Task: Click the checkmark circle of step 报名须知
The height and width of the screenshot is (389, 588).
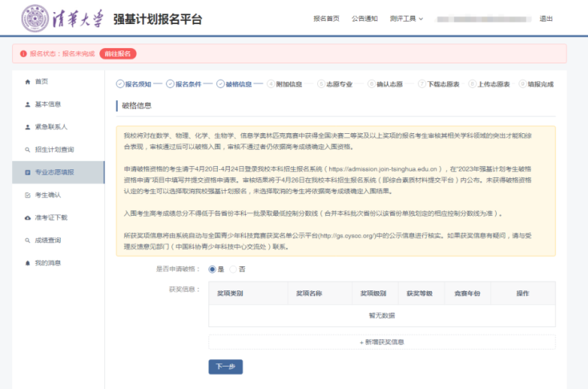Action: [x=120, y=84]
